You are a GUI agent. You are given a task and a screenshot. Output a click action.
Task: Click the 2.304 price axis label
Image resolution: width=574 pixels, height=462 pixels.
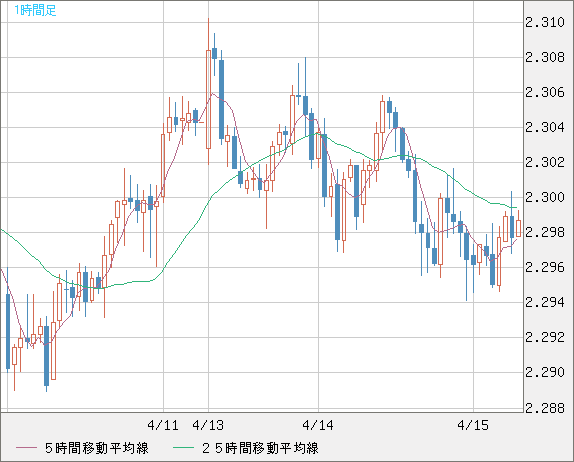coord(545,127)
